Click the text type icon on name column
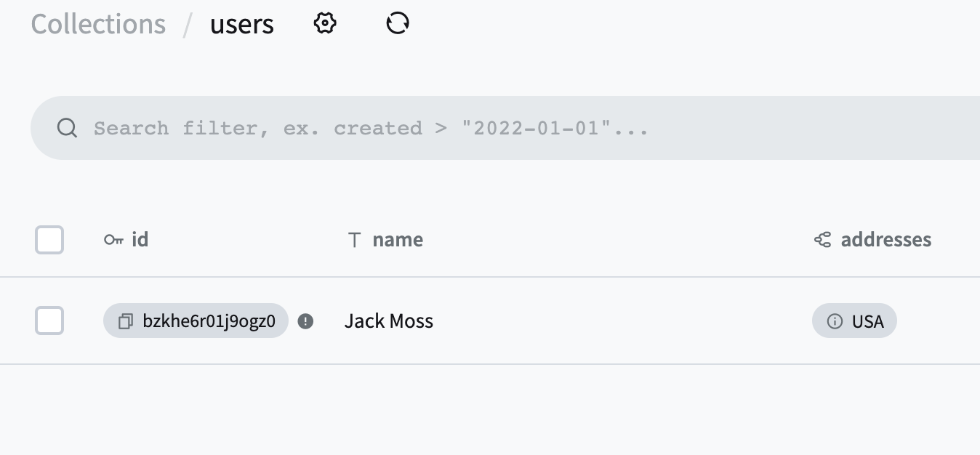The image size is (980, 455). point(354,239)
